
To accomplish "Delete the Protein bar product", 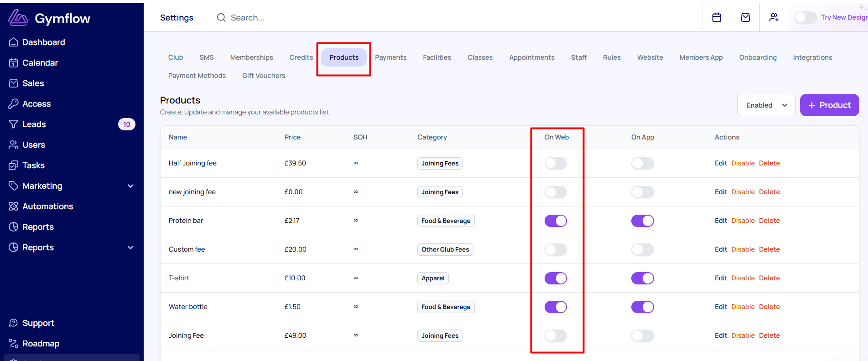I will tap(769, 221).
